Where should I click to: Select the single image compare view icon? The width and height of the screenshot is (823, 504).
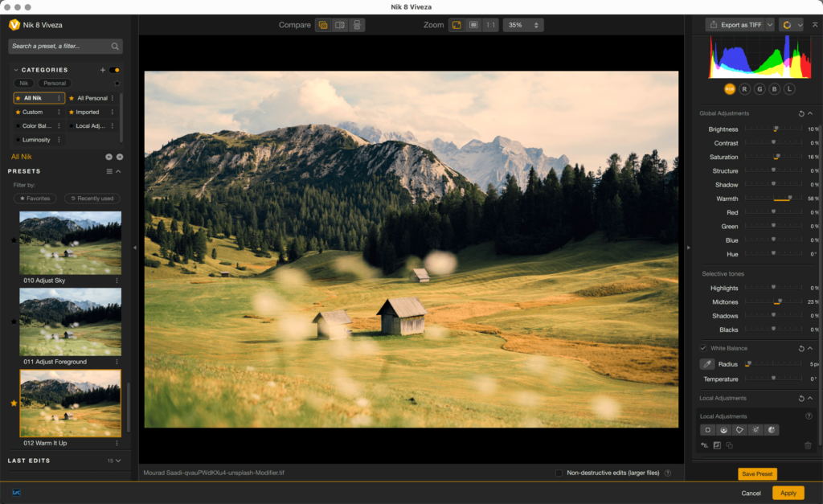(323, 25)
